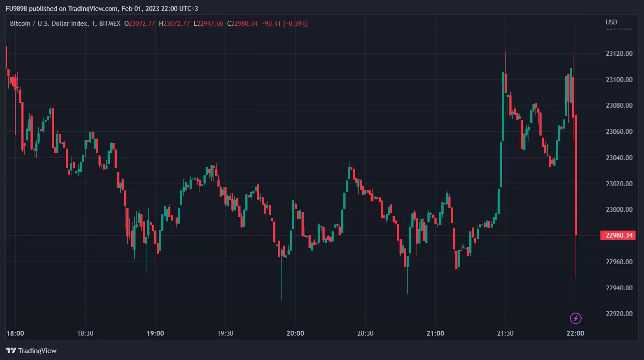This screenshot has height=360, width=644.
Task: Select the 19:00 time axis label
Action: pyautogui.click(x=155, y=333)
